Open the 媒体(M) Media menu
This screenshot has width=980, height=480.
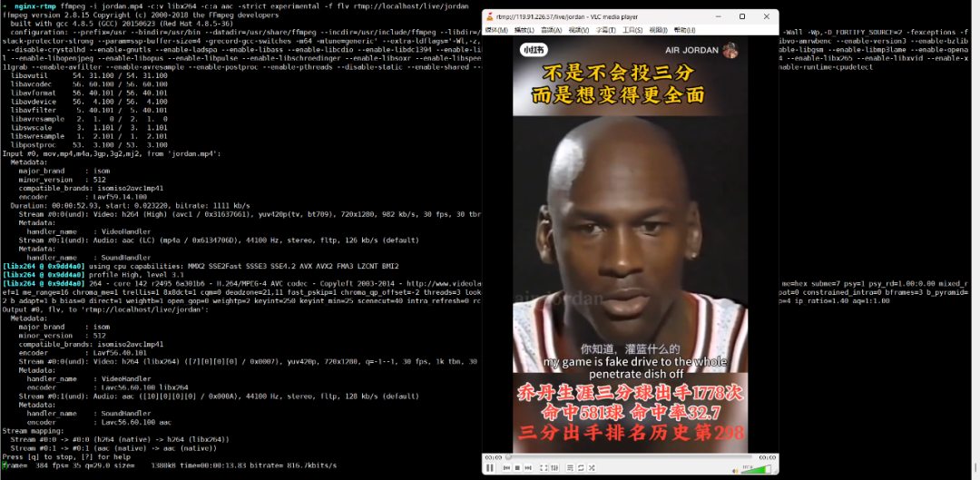pos(496,30)
